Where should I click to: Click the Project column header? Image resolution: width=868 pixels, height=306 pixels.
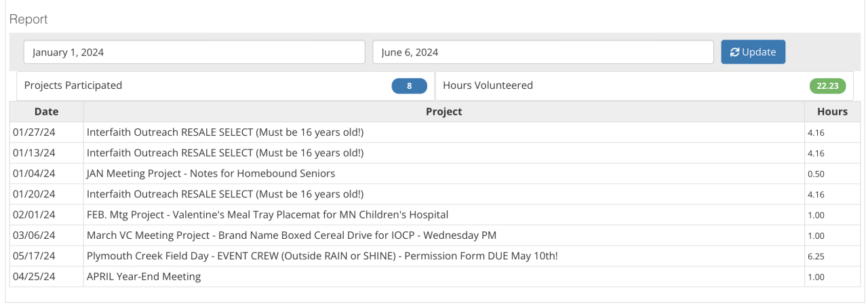pos(443,112)
